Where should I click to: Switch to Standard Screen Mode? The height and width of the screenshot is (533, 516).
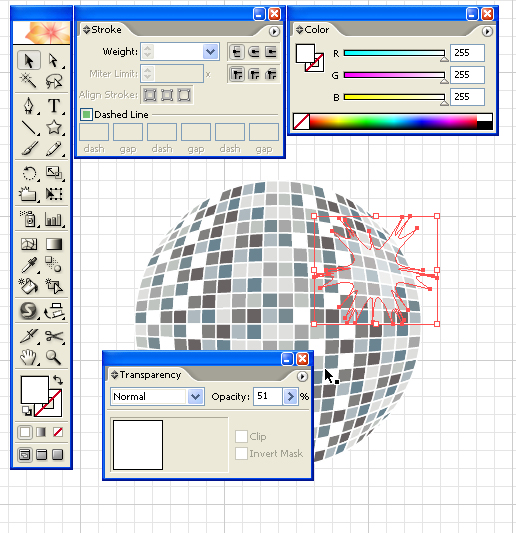(x=25, y=454)
